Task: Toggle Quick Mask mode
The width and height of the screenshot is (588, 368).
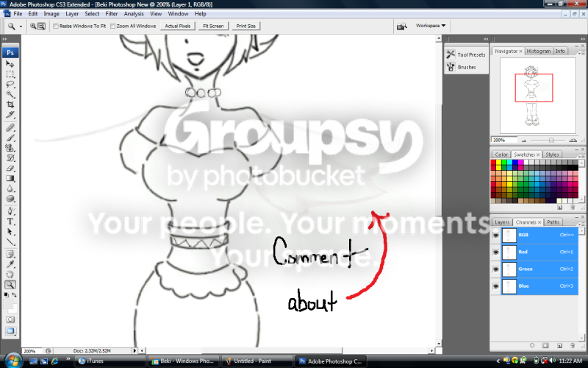Action: point(10,319)
